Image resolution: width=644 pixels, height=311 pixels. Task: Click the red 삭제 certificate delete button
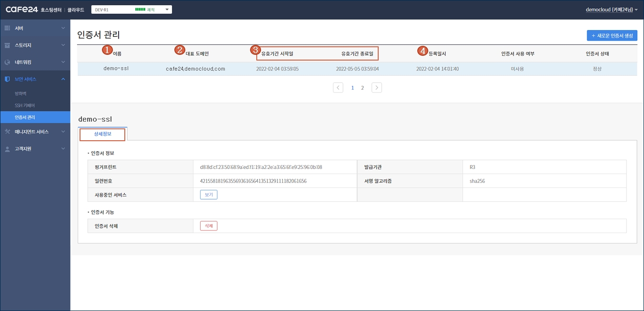(x=209, y=226)
